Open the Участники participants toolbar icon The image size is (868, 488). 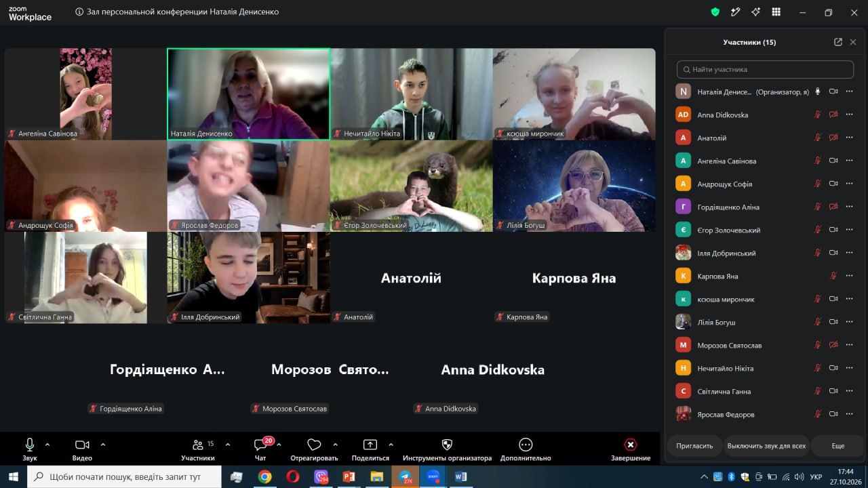click(198, 449)
